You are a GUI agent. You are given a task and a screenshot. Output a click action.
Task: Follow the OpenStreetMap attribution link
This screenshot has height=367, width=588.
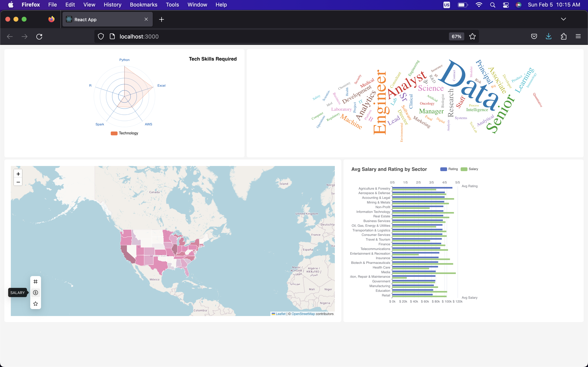click(x=303, y=314)
